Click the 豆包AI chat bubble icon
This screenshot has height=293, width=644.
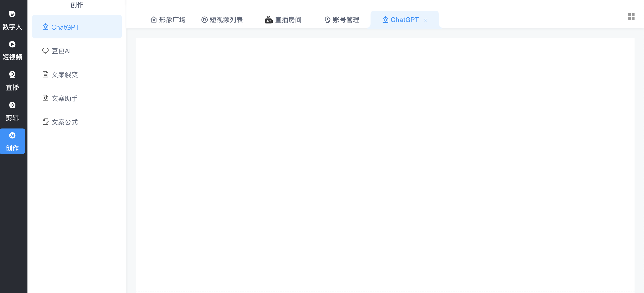click(45, 50)
